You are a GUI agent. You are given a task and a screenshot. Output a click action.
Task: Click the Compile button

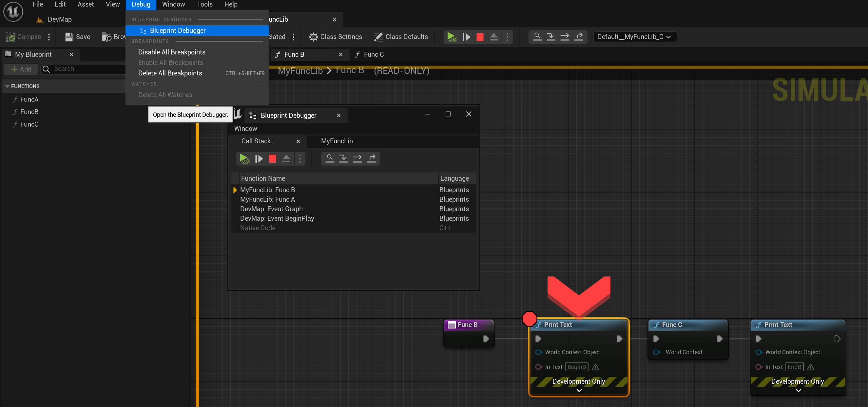click(23, 37)
